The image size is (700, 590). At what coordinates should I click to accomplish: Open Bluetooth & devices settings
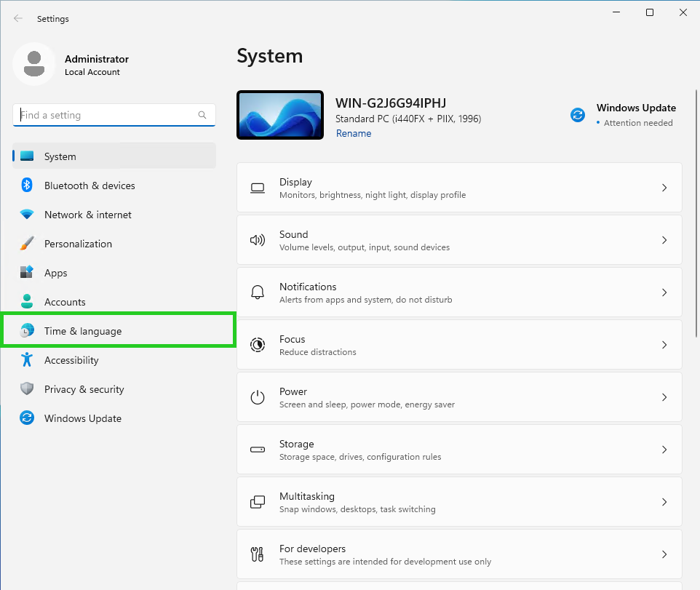coord(90,186)
